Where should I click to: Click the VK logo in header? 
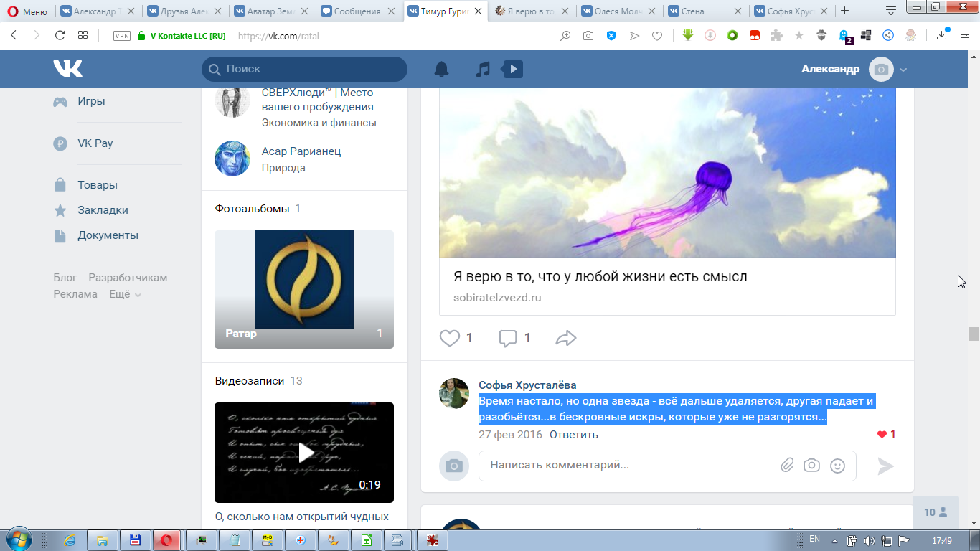coord(67,69)
